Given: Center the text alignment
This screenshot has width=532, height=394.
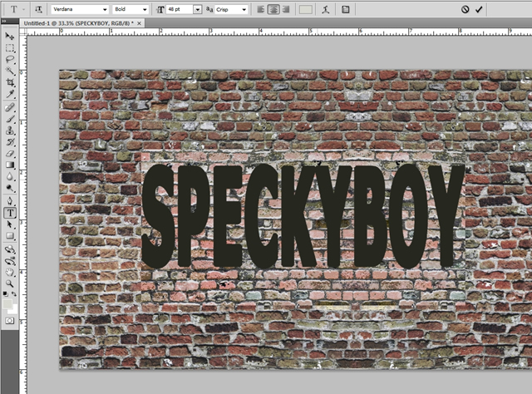Looking at the screenshot, I should [273, 9].
